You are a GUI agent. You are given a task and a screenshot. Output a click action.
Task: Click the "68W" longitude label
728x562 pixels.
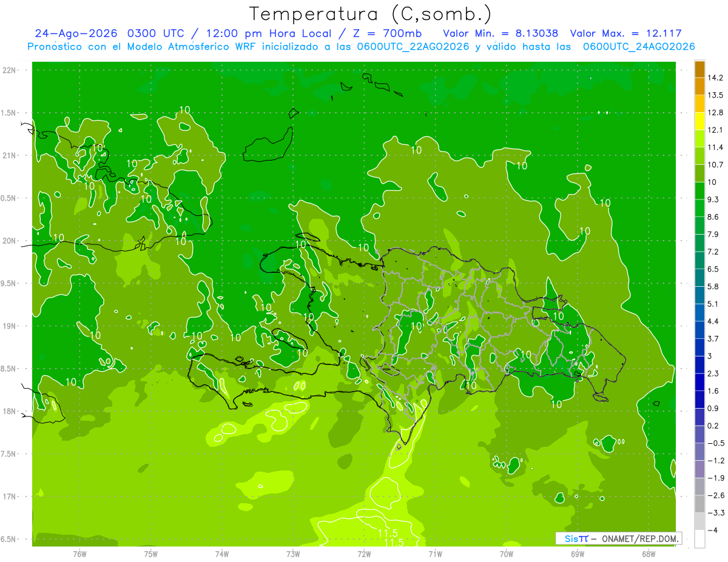(649, 554)
